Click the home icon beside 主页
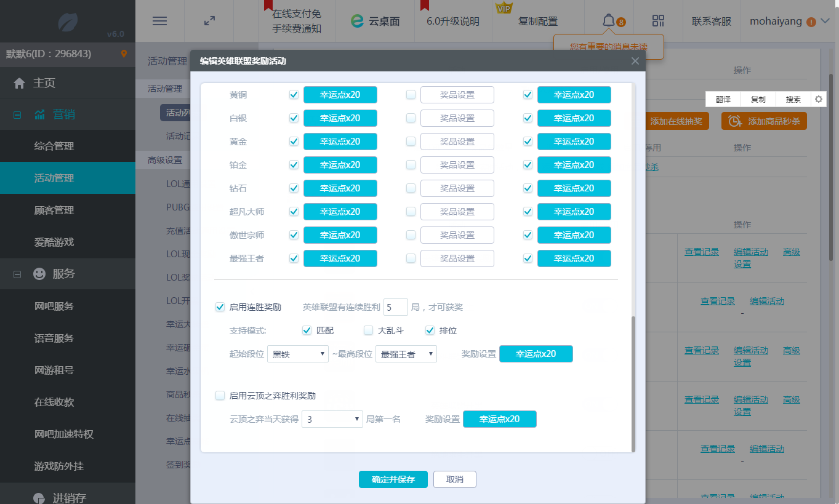The image size is (839, 504). pos(20,83)
